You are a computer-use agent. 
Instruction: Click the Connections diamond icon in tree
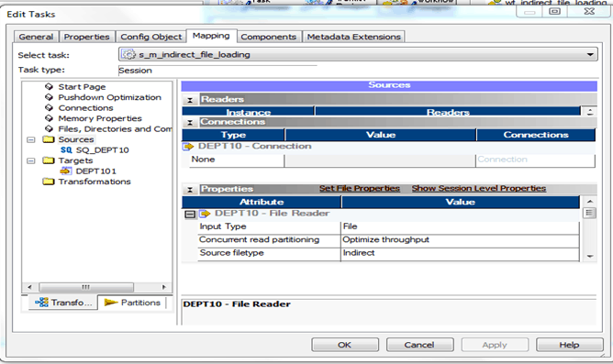(x=49, y=107)
